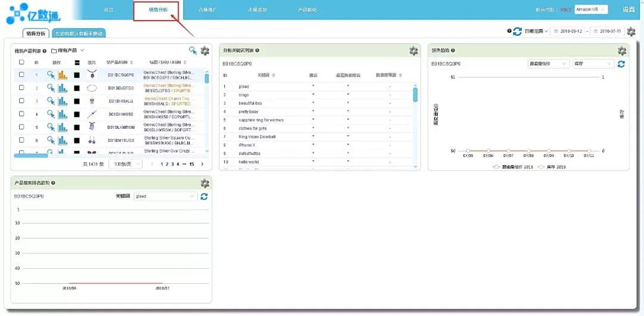
Task: Open dashboard gear icon beside date range
Action: coord(631,31)
